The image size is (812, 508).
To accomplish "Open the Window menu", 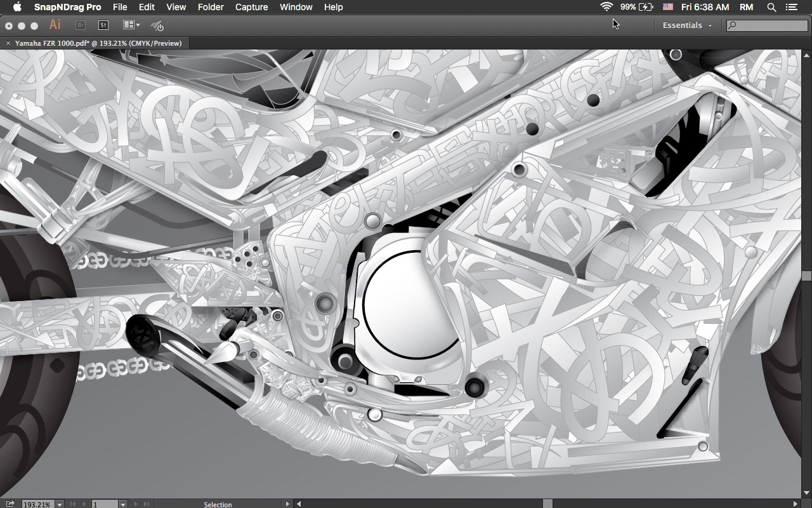I will tap(296, 7).
